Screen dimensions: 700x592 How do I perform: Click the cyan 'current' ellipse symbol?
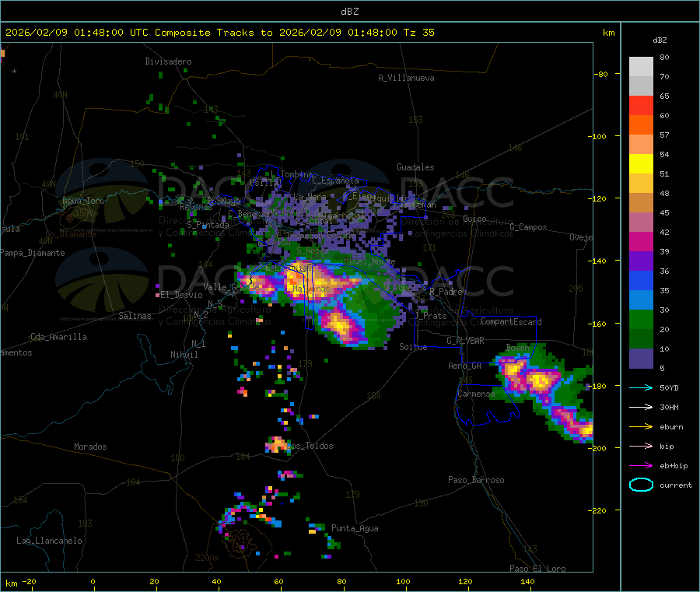click(x=641, y=485)
